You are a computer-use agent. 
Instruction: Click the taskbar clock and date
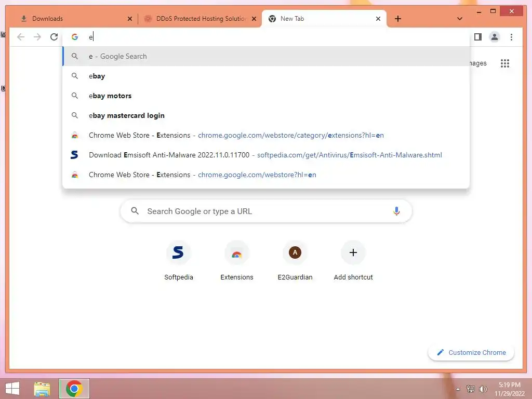[509, 389]
